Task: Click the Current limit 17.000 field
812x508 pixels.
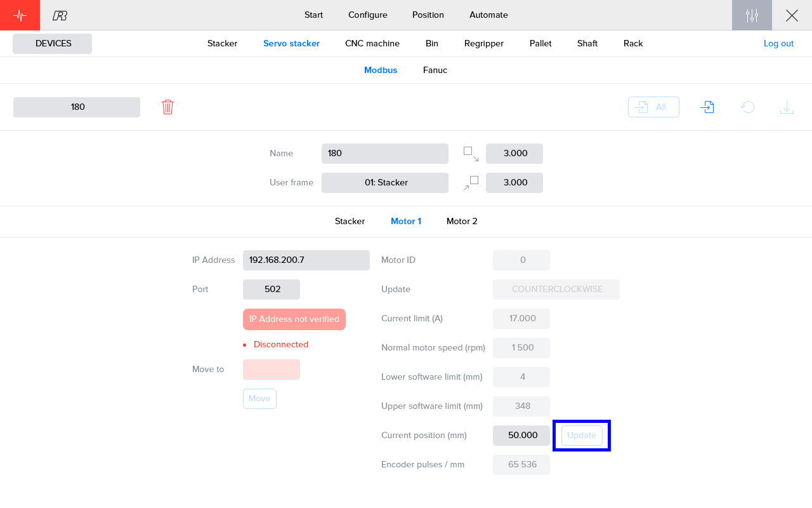Action: (521, 319)
